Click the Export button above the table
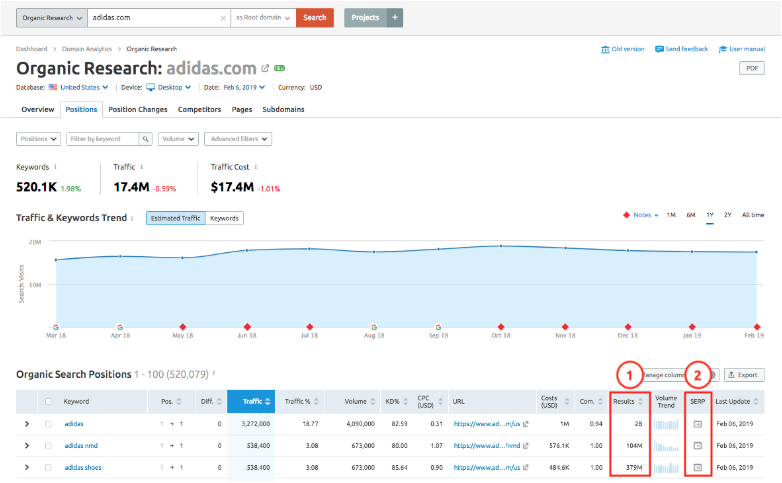This screenshot has height=483, width=782. pos(744,375)
